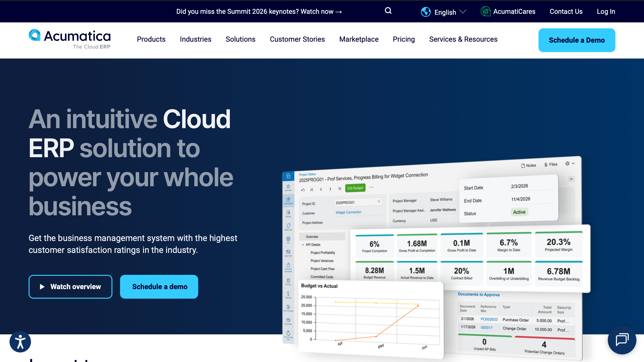Collapse the panel with the up chevron
The height and width of the screenshot is (362, 644).
coord(571,179)
